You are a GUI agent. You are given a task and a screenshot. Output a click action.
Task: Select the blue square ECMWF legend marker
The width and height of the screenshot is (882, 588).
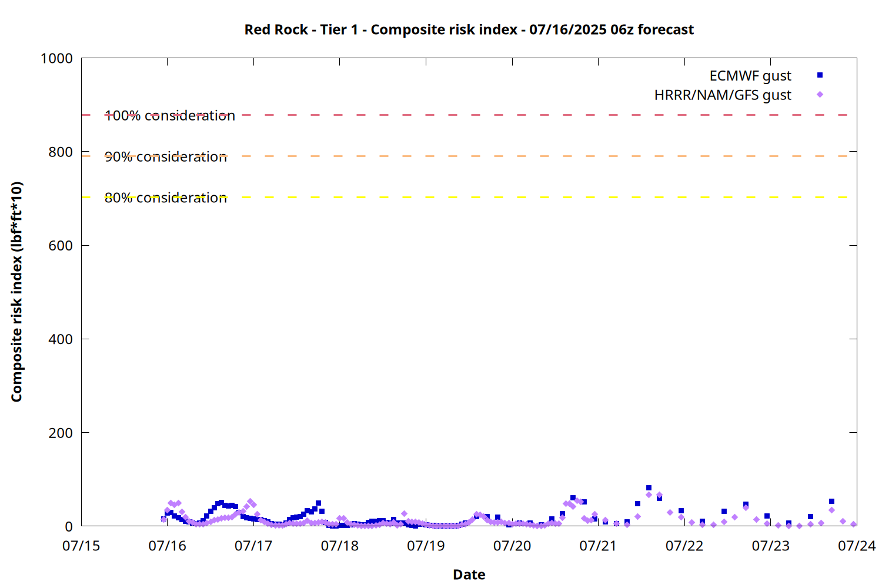coord(820,75)
